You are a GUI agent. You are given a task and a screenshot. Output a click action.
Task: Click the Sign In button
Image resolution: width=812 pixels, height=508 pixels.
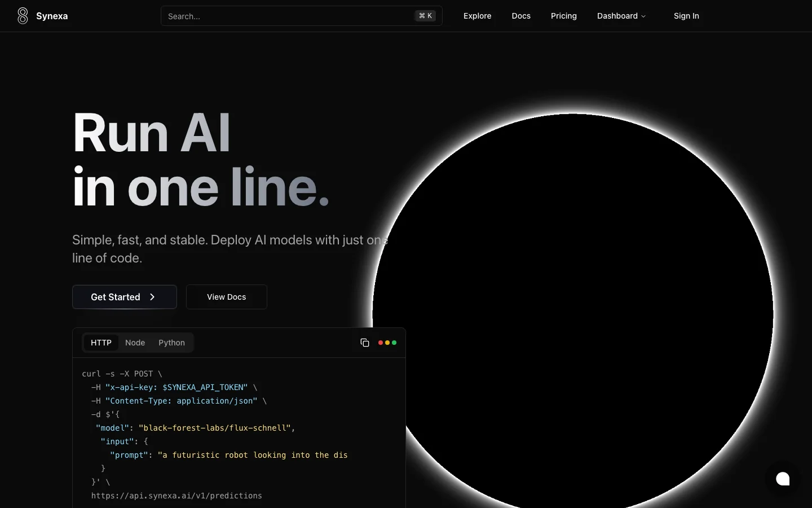coord(686,16)
